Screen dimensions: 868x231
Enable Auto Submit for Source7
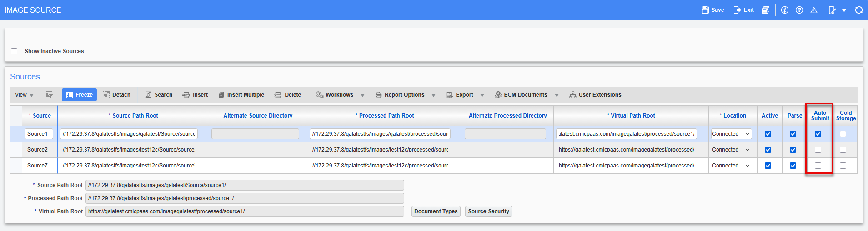coord(818,166)
